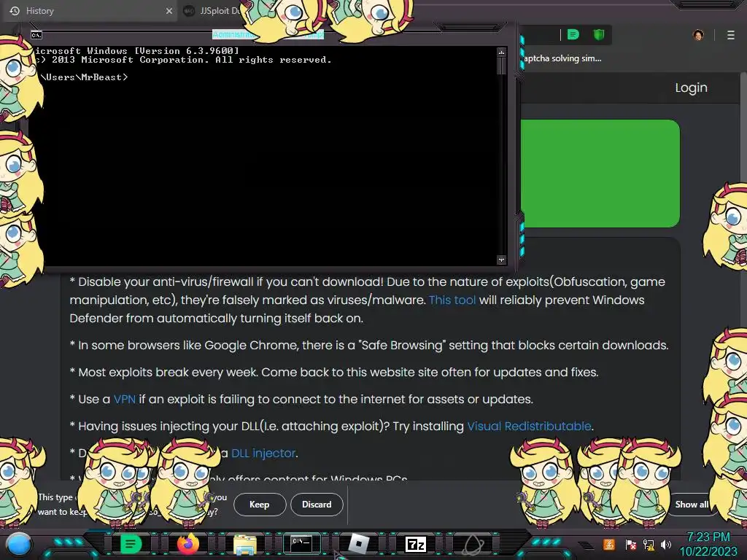Close the History tab

pyautogui.click(x=169, y=10)
